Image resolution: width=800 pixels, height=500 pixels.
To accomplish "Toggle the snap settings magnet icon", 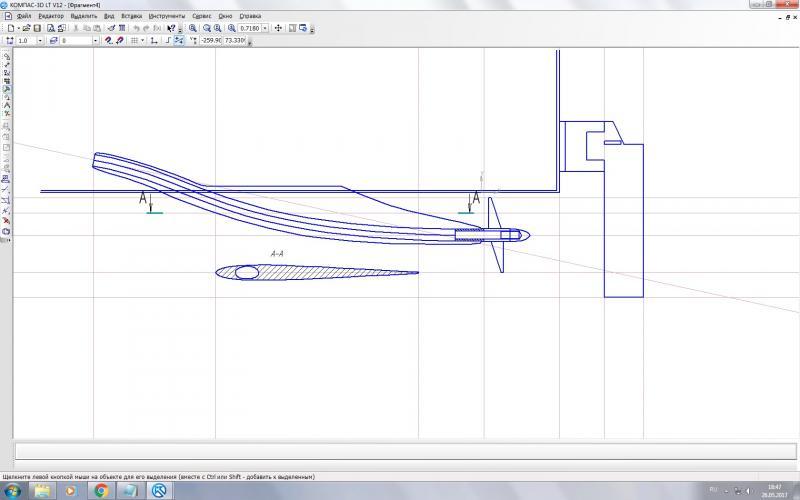I will point(108,41).
